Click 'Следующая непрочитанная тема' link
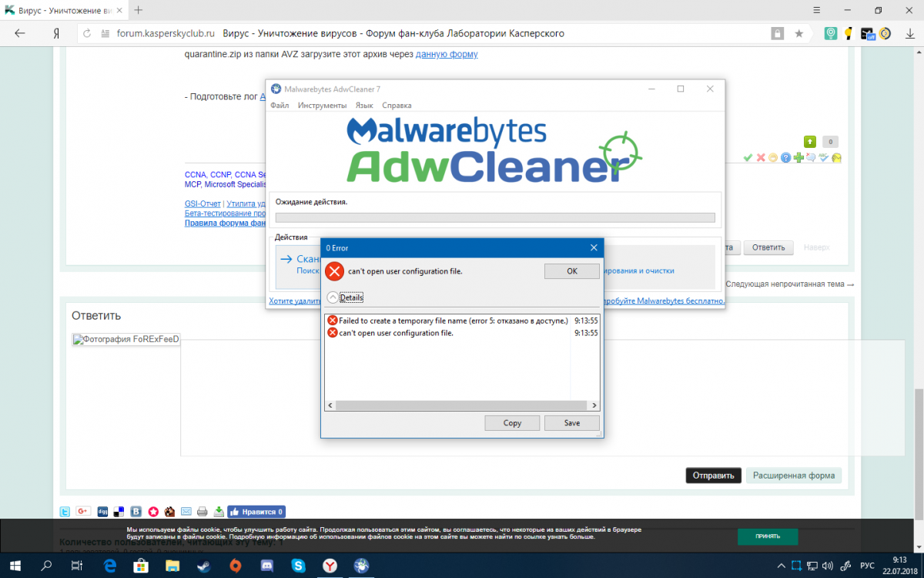 pyautogui.click(x=789, y=284)
